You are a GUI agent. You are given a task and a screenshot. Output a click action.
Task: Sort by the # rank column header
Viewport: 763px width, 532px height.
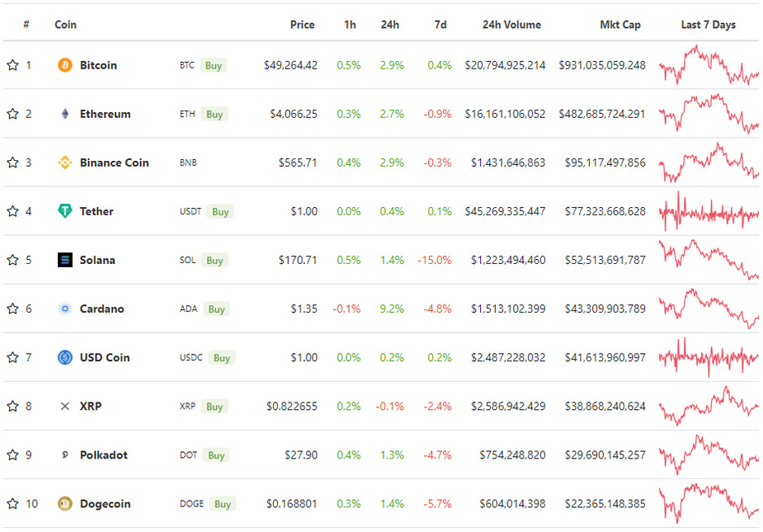(x=26, y=25)
